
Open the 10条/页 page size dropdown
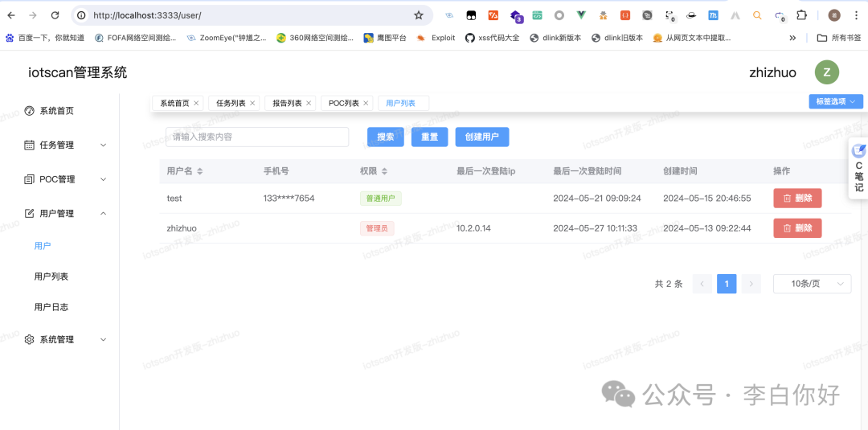click(x=812, y=284)
